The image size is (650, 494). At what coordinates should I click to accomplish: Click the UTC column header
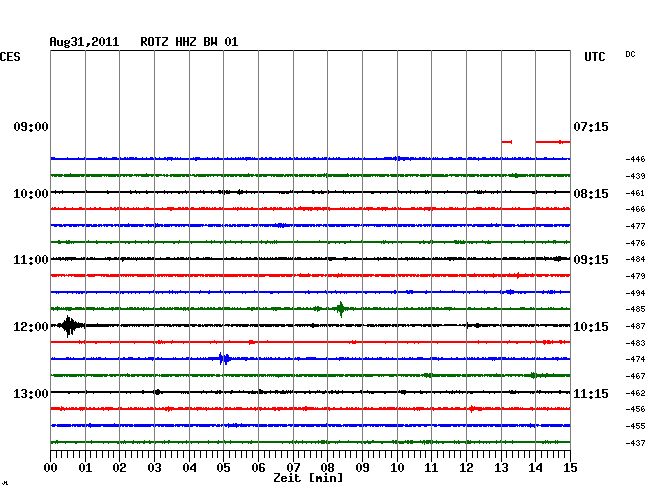[x=594, y=57]
